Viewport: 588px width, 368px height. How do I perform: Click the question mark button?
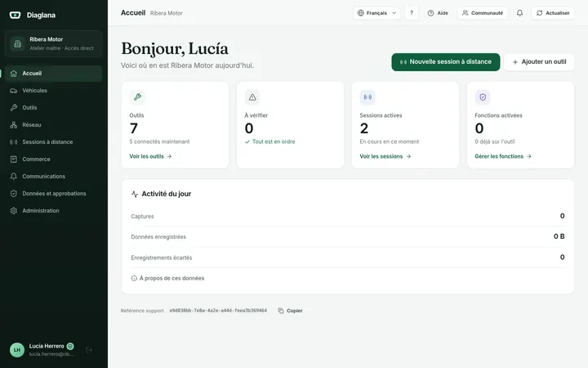[412, 13]
